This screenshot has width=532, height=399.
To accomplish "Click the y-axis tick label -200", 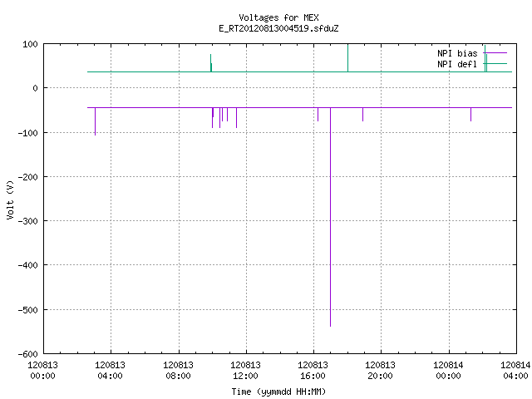I will (x=27, y=177).
